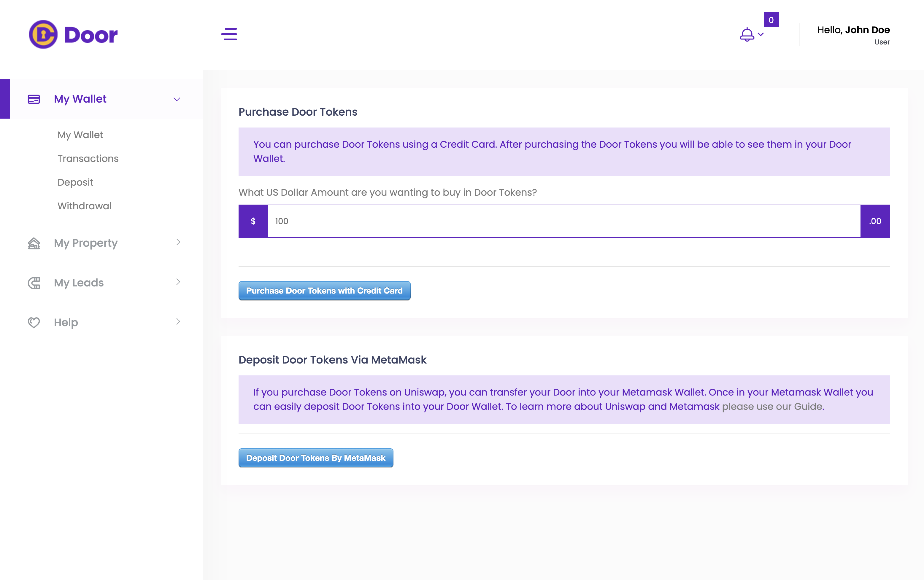Expand the My Property chevron
The image size is (924, 580).
pos(178,242)
